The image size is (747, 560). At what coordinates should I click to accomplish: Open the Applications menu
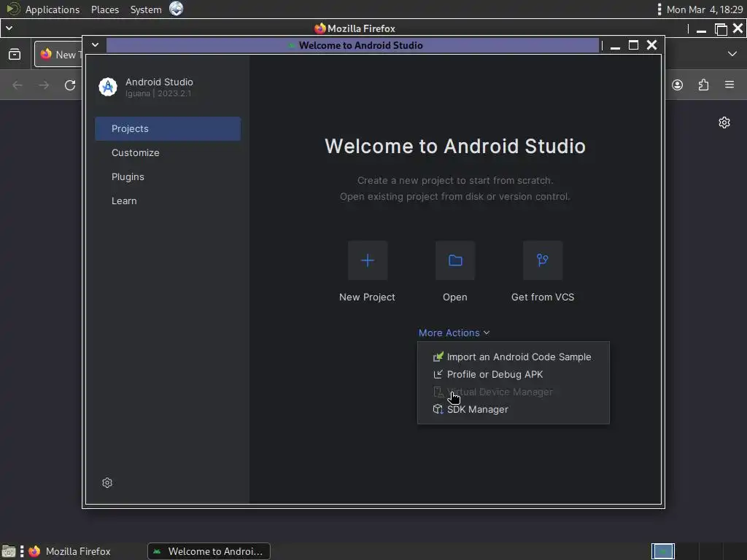(x=52, y=9)
